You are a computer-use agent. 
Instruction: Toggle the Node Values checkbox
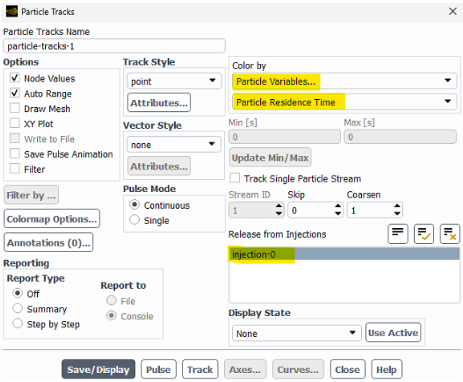[x=15, y=78]
